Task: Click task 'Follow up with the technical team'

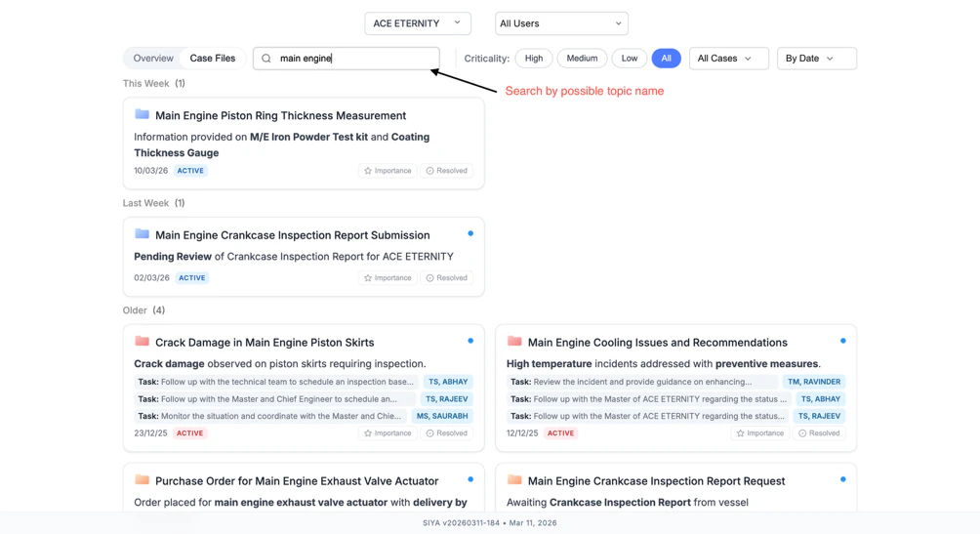Action: click(276, 382)
